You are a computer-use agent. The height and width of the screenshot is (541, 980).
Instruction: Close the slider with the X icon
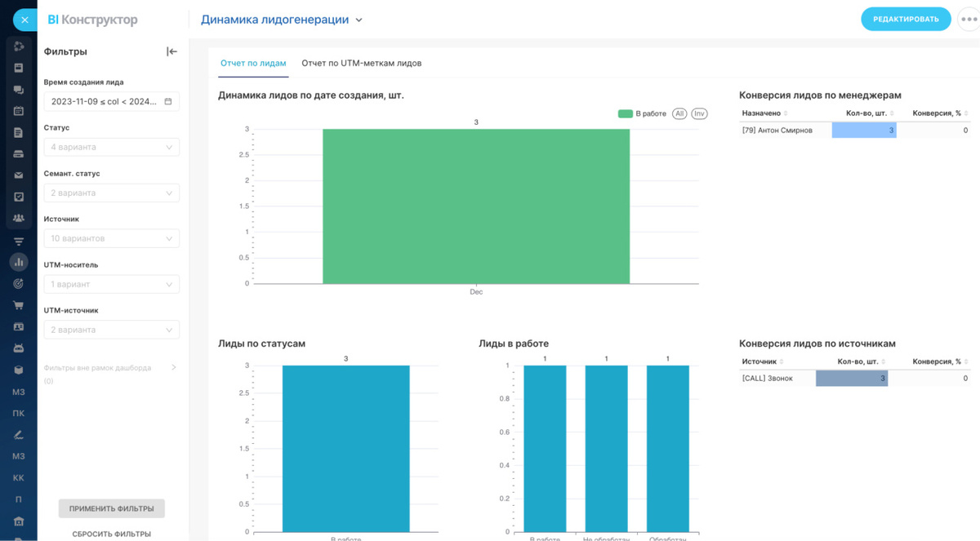pos(24,20)
